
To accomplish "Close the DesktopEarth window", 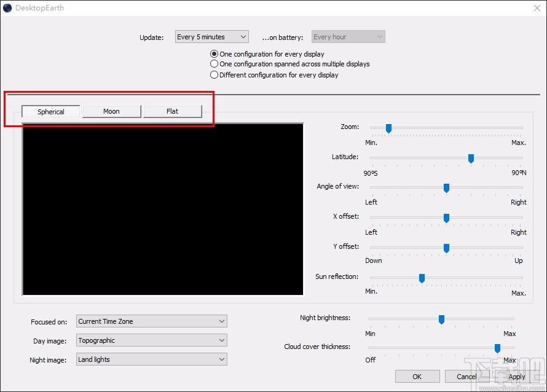I will click(537, 8).
